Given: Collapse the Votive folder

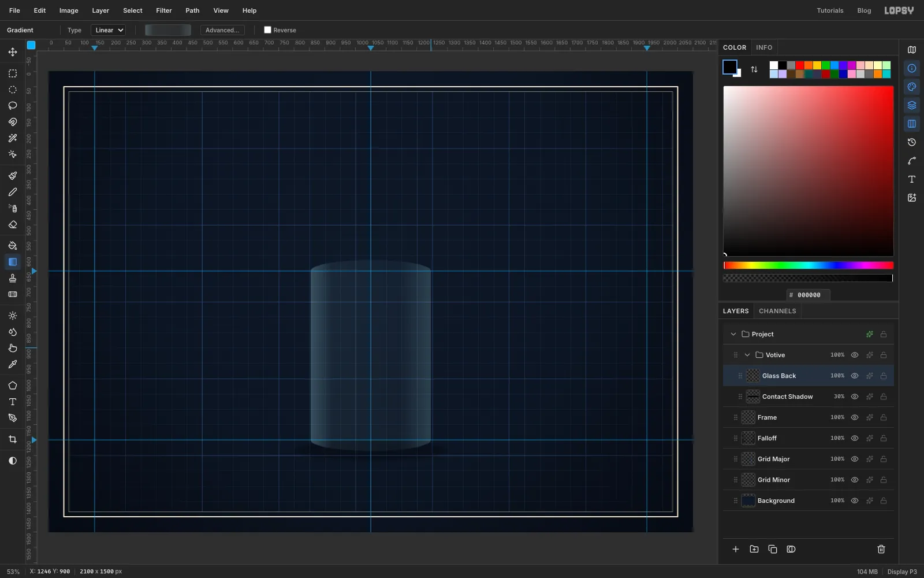Looking at the screenshot, I should (747, 355).
